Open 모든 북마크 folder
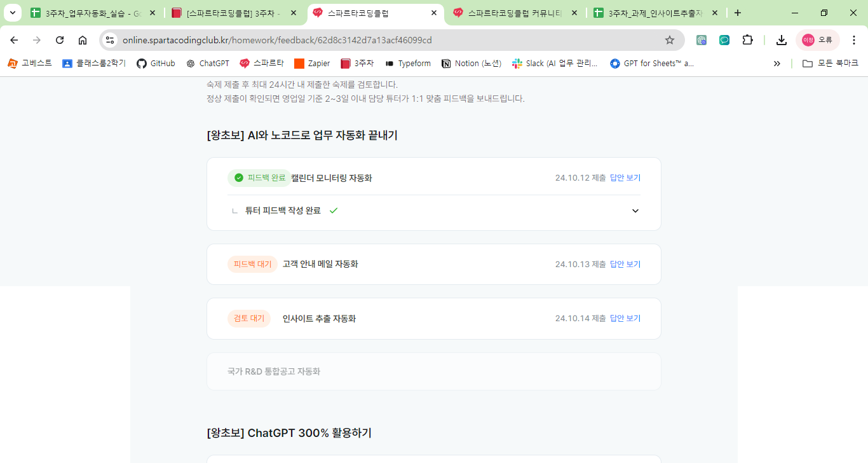The height and width of the screenshot is (463, 868). 831,64
